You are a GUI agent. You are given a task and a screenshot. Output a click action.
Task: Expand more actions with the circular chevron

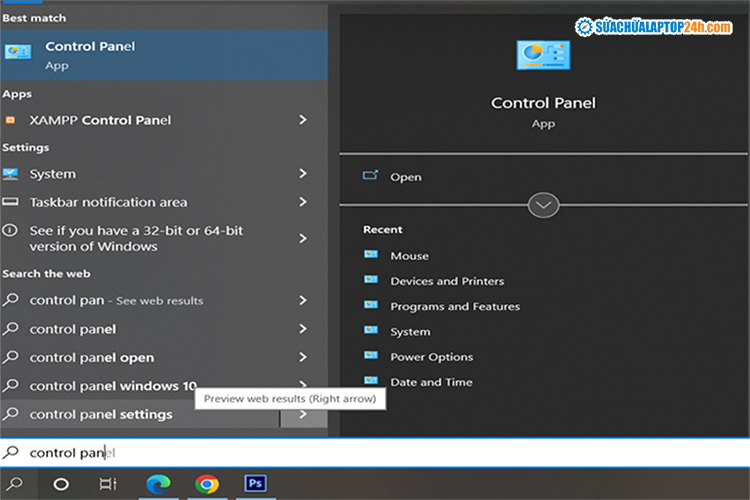click(543, 205)
